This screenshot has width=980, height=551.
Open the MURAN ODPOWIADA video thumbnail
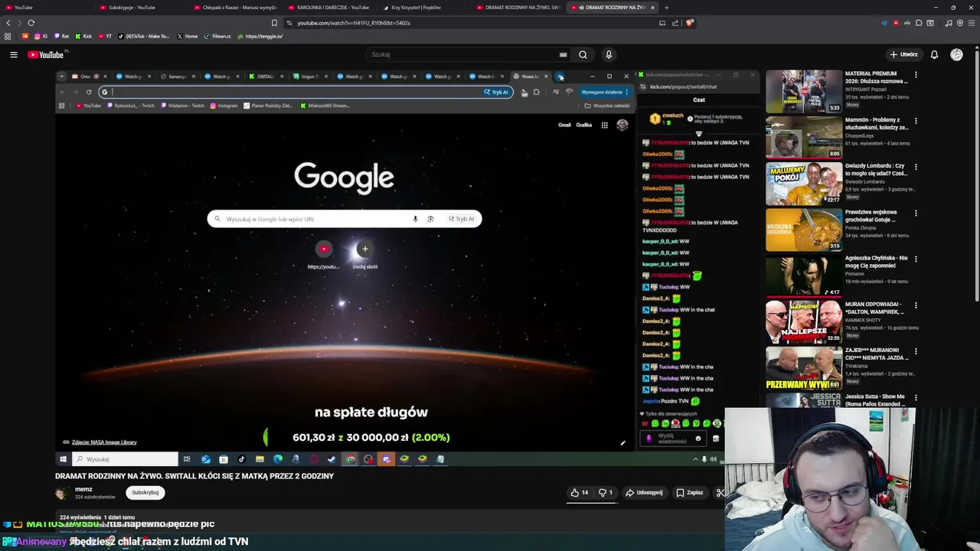pyautogui.click(x=803, y=321)
